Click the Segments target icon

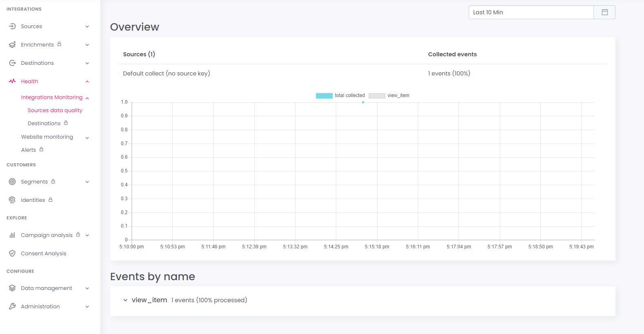(12, 182)
